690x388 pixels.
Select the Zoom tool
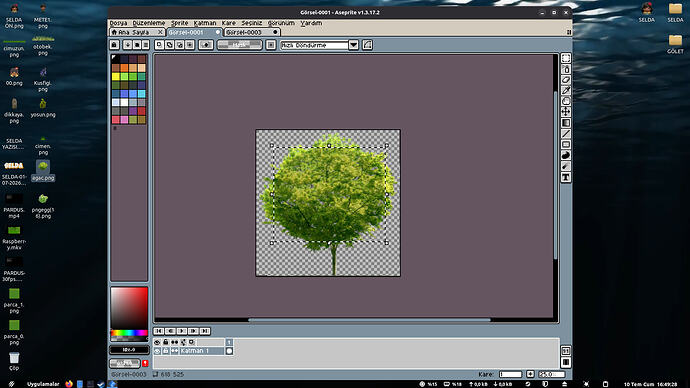(566, 101)
